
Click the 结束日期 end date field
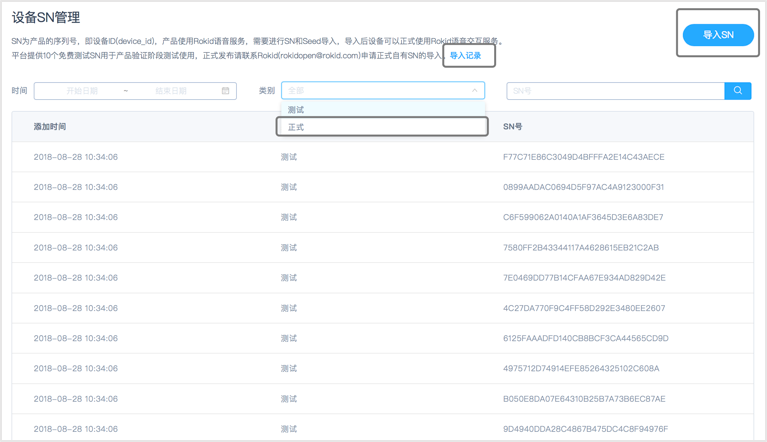171,90
